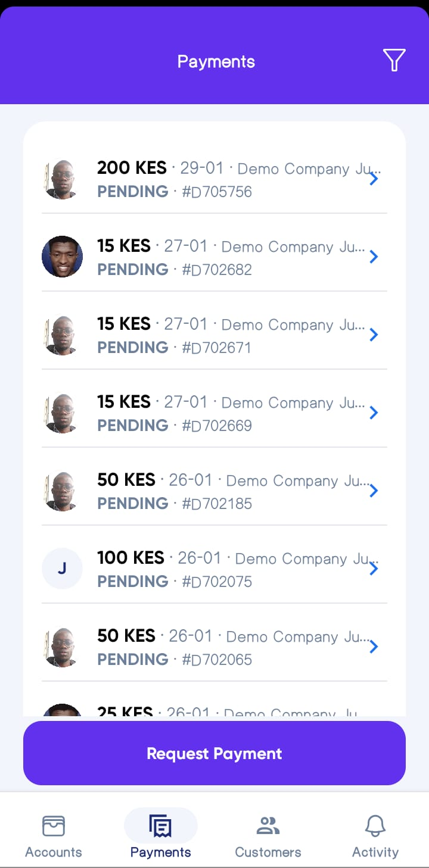Click the PENDING status on payment #D702075
The height and width of the screenshot is (868, 429).
[132, 582]
